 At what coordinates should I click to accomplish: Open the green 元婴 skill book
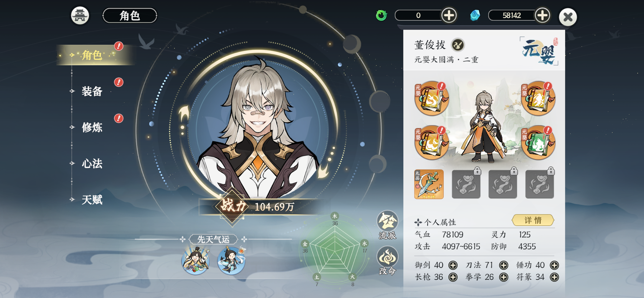[538, 142]
